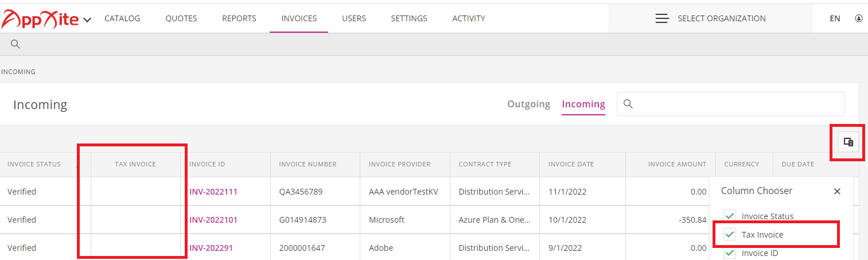Open the EN language selector
The image size is (868, 260).
pos(835,18)
